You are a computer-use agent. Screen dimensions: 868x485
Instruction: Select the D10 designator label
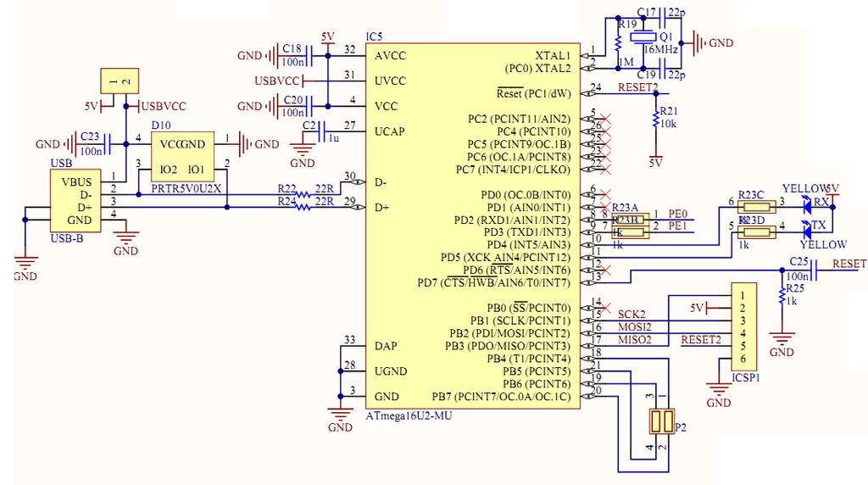coord(160,125)
